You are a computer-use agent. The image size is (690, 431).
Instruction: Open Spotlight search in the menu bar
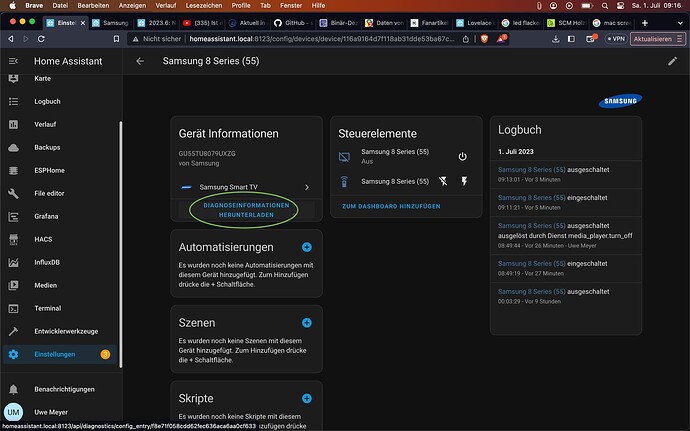(x=605, y=5)
